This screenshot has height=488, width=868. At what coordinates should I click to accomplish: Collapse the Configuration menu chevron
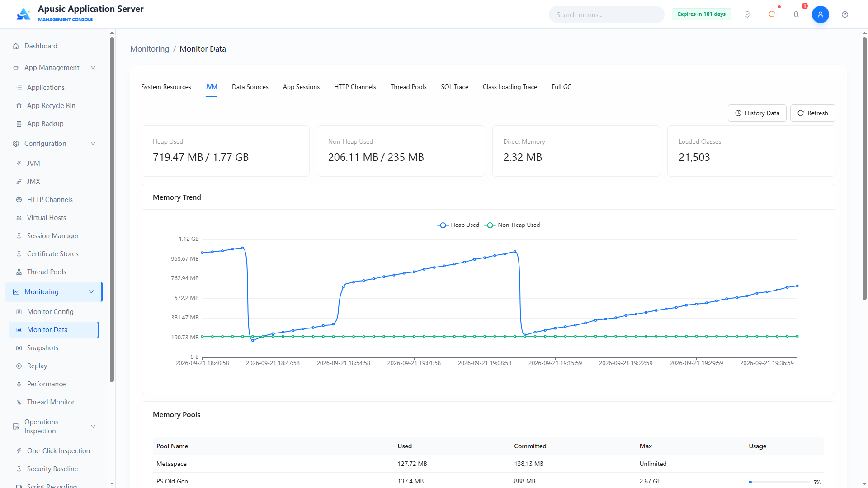(x=93, y=144)
